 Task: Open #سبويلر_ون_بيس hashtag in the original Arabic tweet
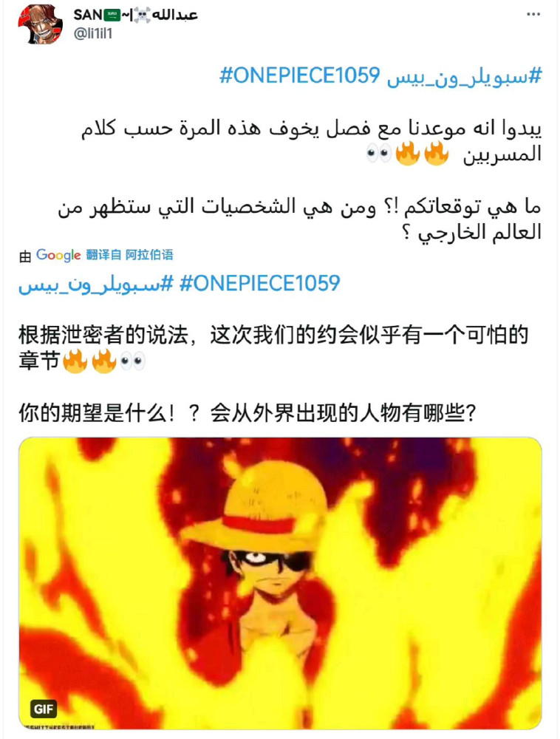(x=465, y=76)
